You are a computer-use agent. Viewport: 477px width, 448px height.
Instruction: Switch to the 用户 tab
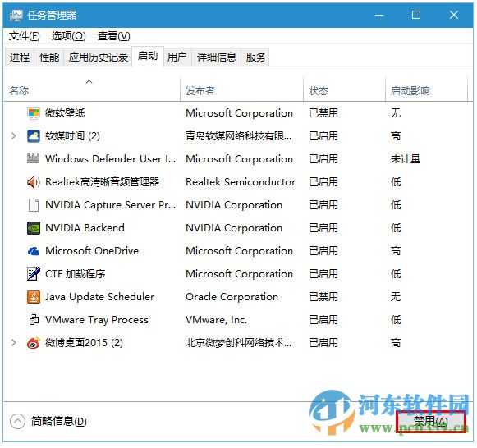coord(177,57)
